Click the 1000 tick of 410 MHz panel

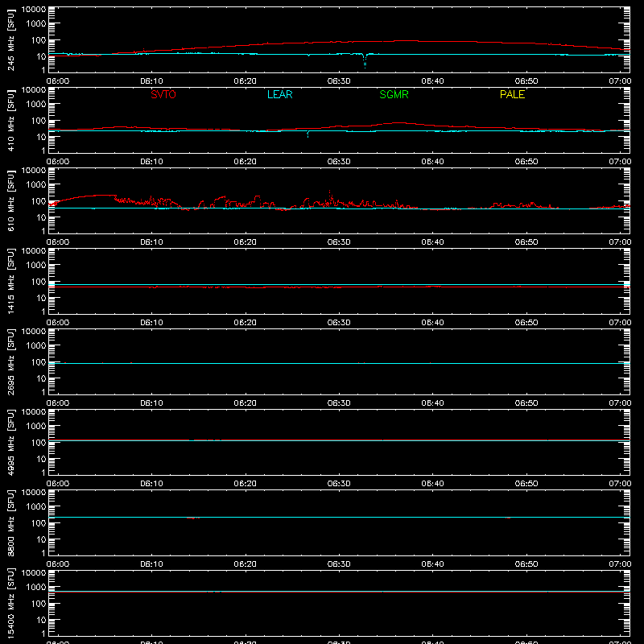36,105
